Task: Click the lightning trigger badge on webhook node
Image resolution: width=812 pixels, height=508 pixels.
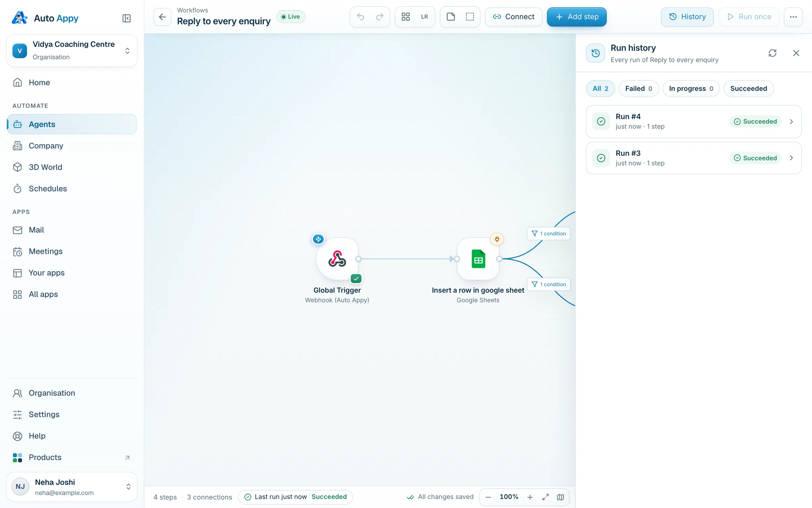Action: pos(318,239)
